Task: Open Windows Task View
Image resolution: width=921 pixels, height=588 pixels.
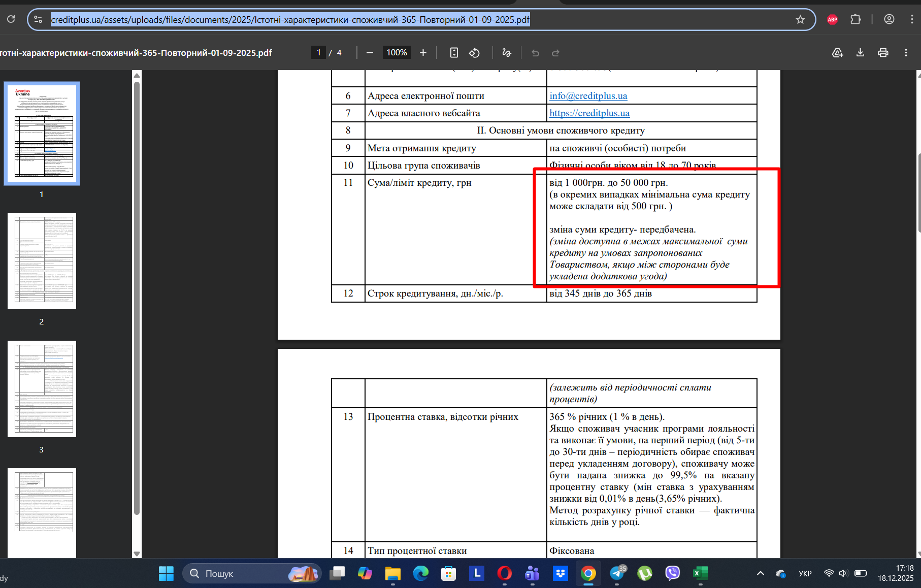Action: click(x=337, y=573)
